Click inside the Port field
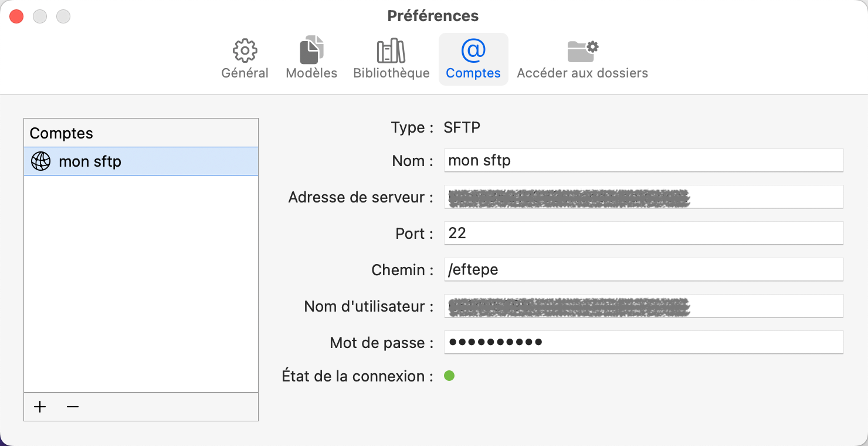The width and height of the screenshot is (868, 446). 643,233
